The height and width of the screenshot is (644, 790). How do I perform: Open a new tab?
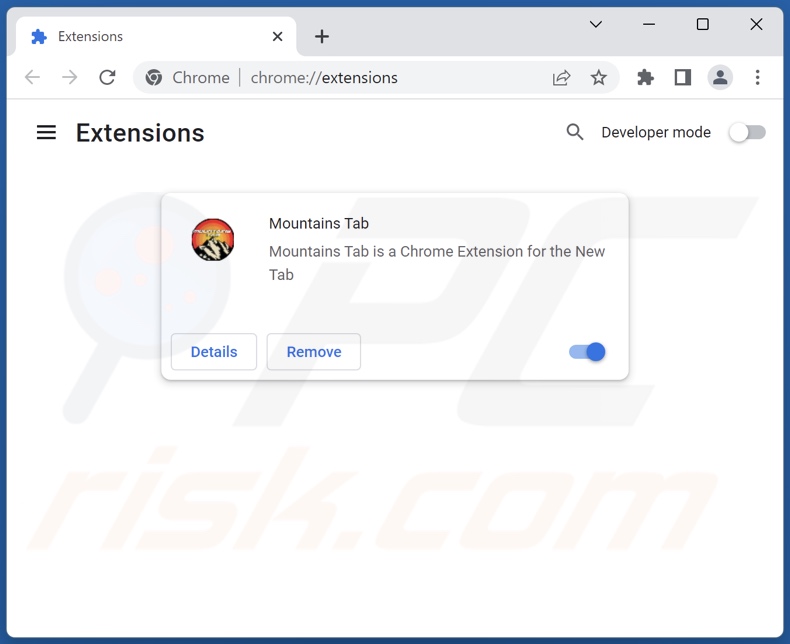pos(321,36)
